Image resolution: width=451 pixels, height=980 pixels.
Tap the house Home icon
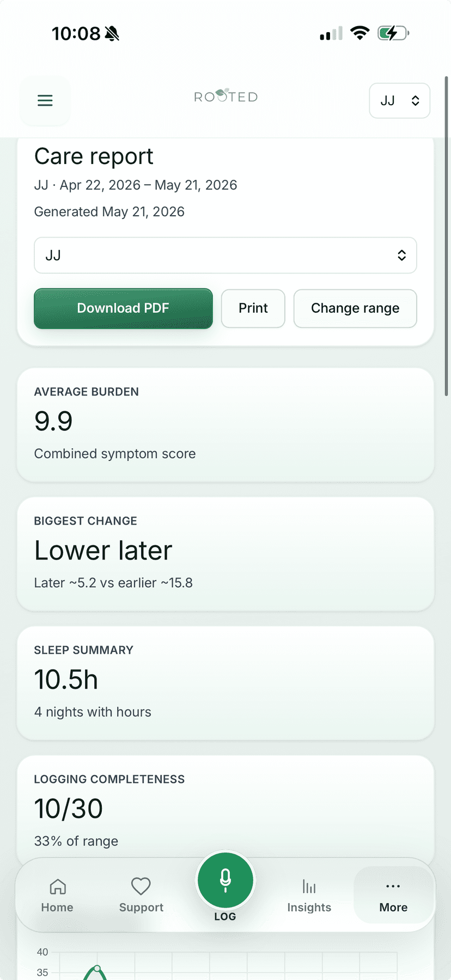click(58, 887)
